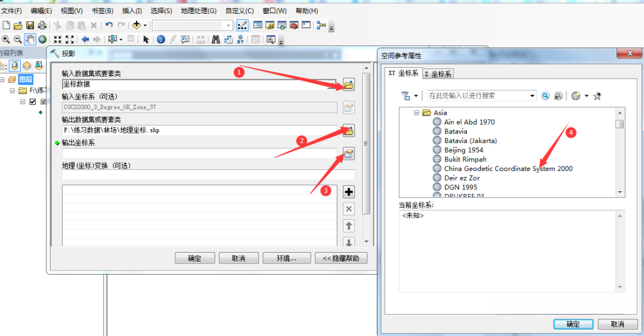644x336 pixels.
Task: Click the Add Data icon
Action: point(136,26)
